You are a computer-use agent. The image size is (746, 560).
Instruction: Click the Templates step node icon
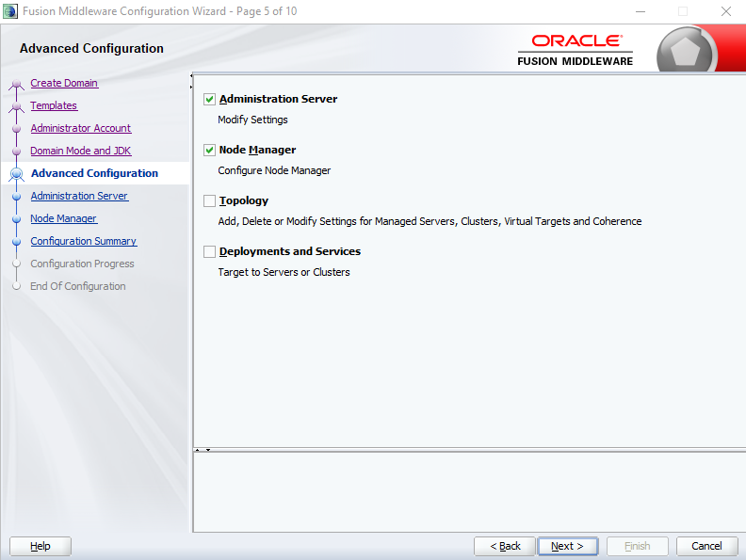point(17,106)
